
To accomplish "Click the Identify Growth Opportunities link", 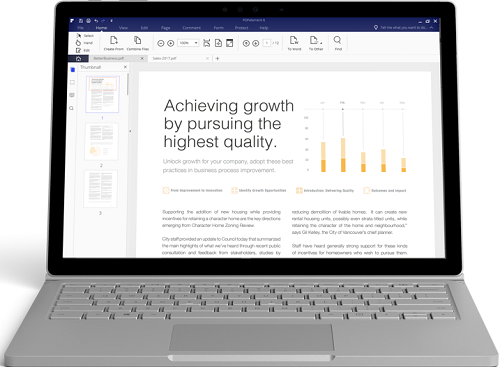I will coord(259,190).
